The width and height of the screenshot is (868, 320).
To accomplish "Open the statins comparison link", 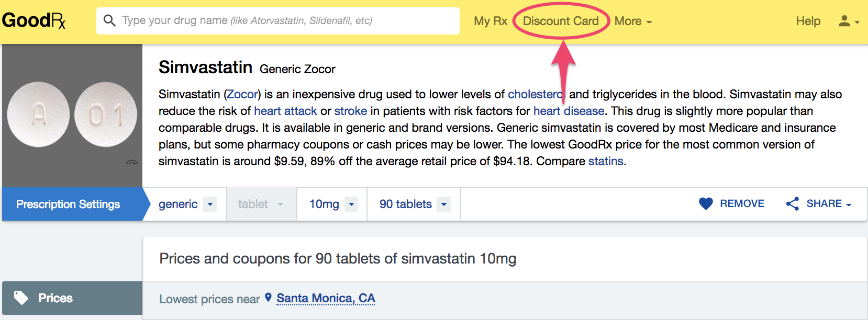I will (606, 161).
